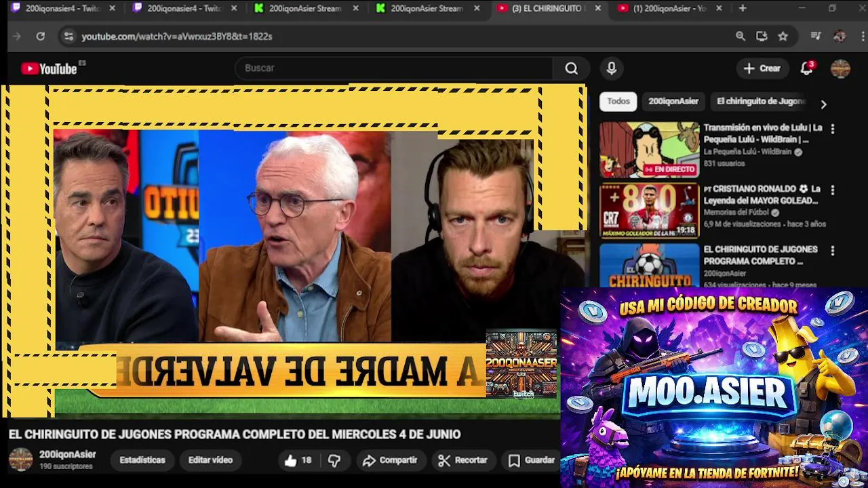Open the El Chiringuito soccer ball thumbnail
The width and height of the screenshot is (868, 488).
pyautogui.click(x=649, y=265)
